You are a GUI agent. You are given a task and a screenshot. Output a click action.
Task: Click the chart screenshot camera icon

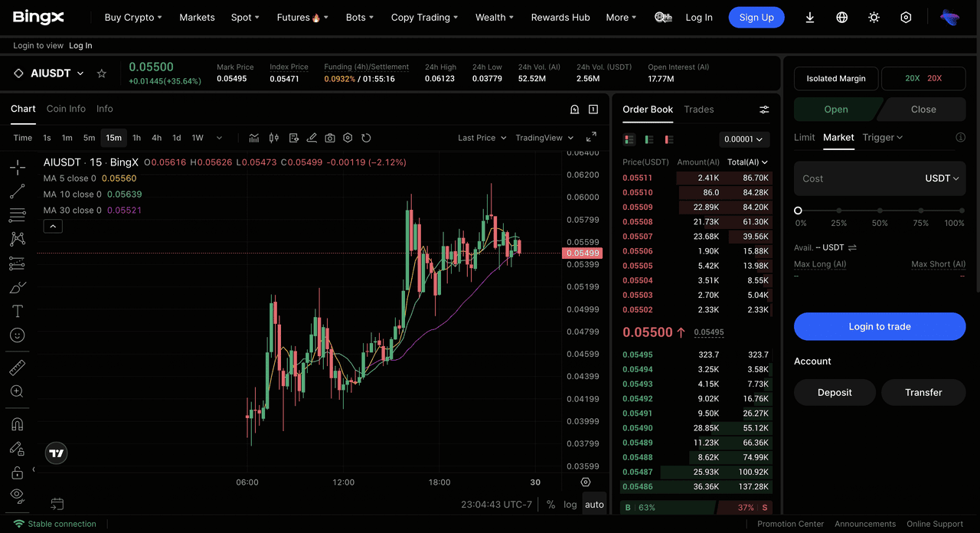330,138
